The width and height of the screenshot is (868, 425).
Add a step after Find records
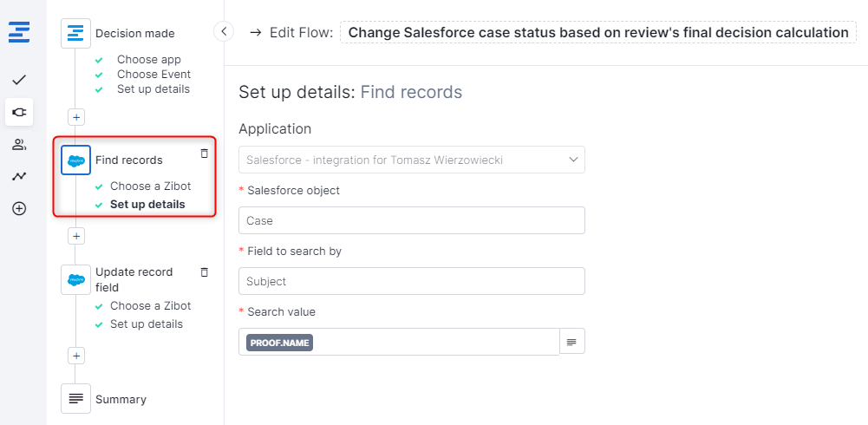pyautogui.click(x=76, y=236)
